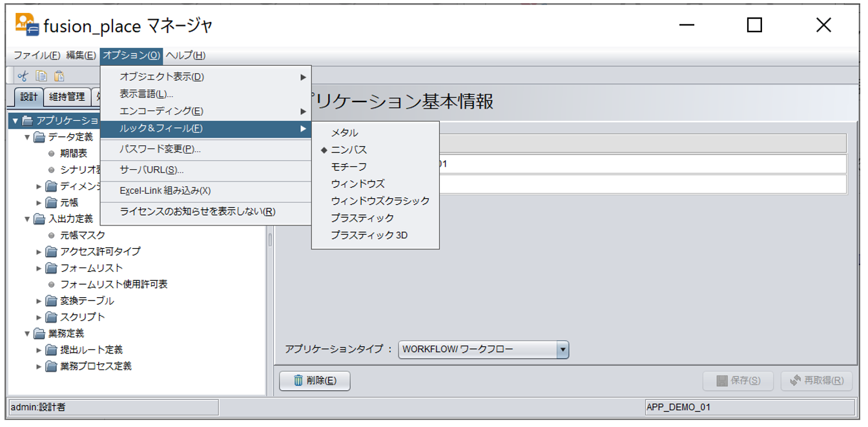Expand the 変換テーブル node arrow
Viewport: 868px width, 427px height.
click(x=39, y=301)
